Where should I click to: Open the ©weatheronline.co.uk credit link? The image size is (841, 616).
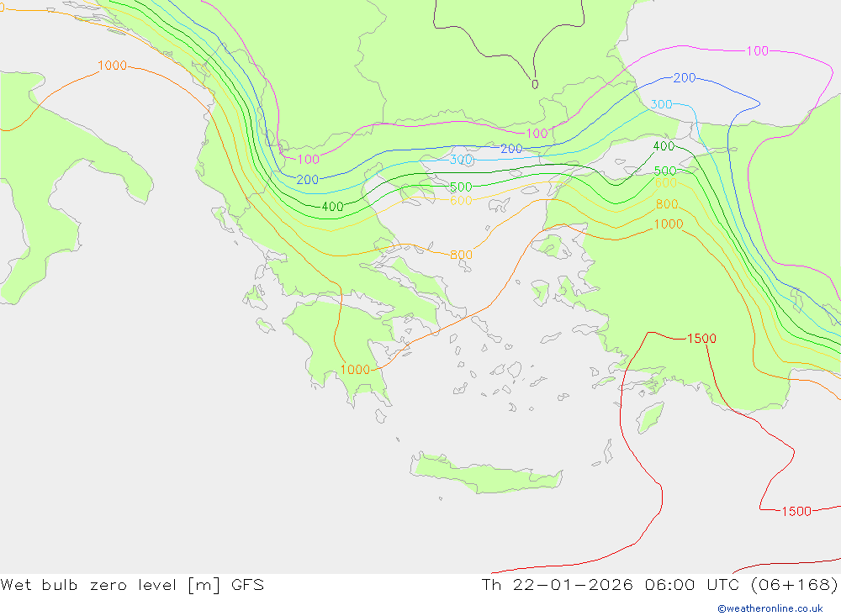(x=770, y=608)
